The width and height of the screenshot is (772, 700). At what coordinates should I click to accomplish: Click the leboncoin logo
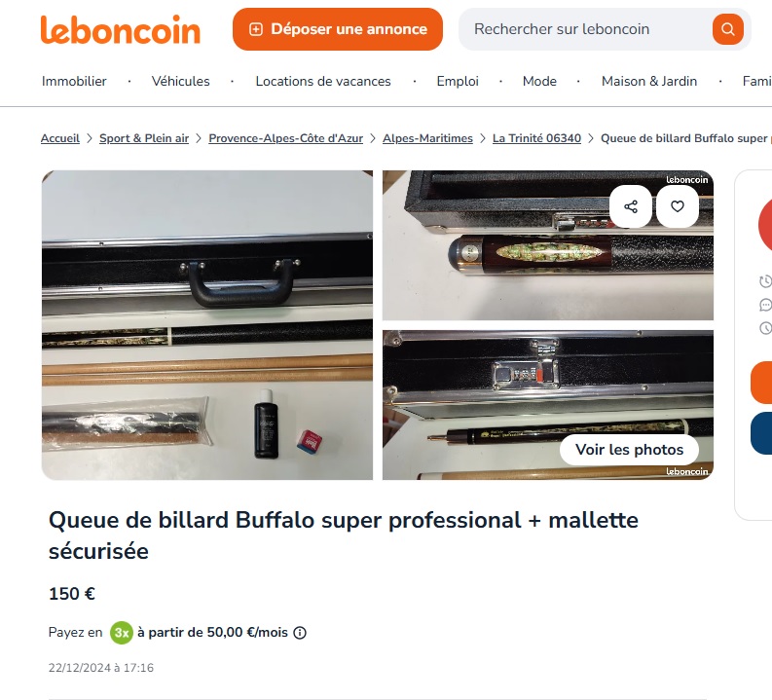coord(121,29)
